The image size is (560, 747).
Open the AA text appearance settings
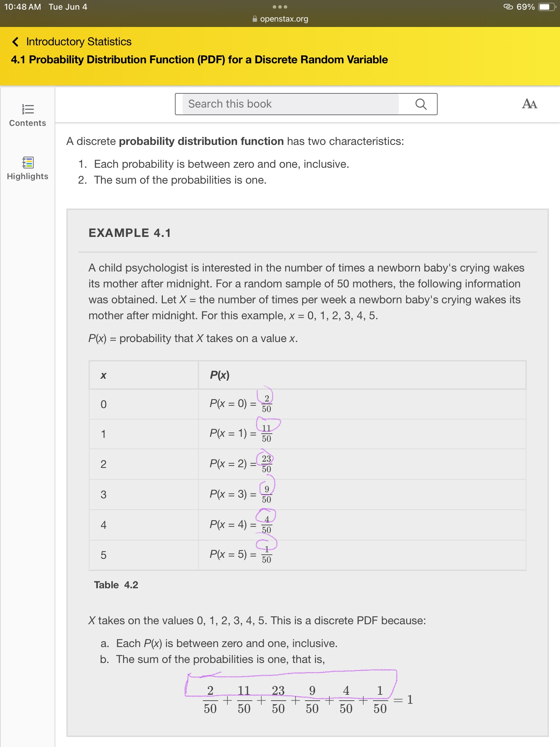pyautogui.click(x=531, y=103)
